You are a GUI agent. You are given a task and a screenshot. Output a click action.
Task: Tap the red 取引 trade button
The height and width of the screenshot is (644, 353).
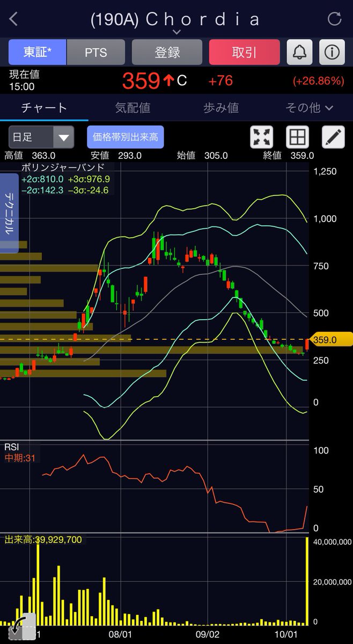pos(244,52)
